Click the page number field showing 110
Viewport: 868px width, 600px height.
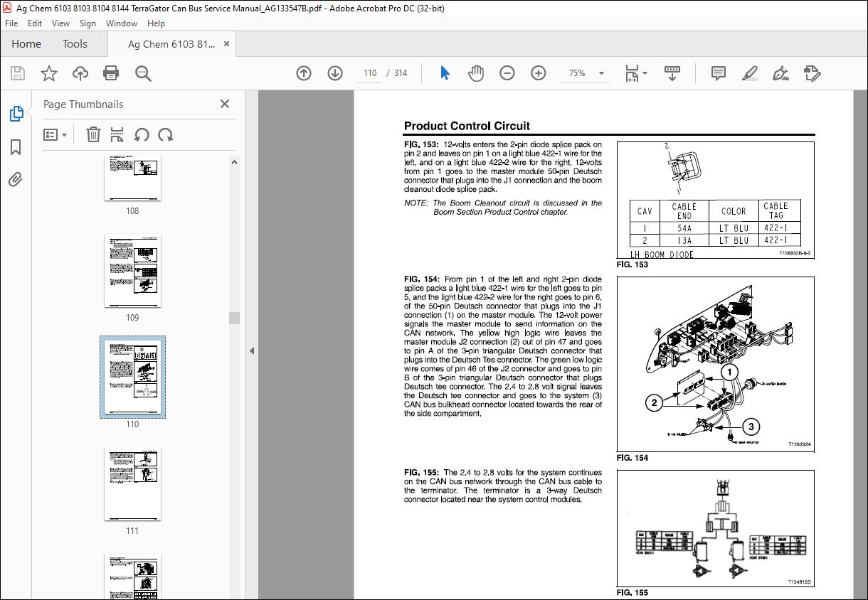click(x=369, y=73)
